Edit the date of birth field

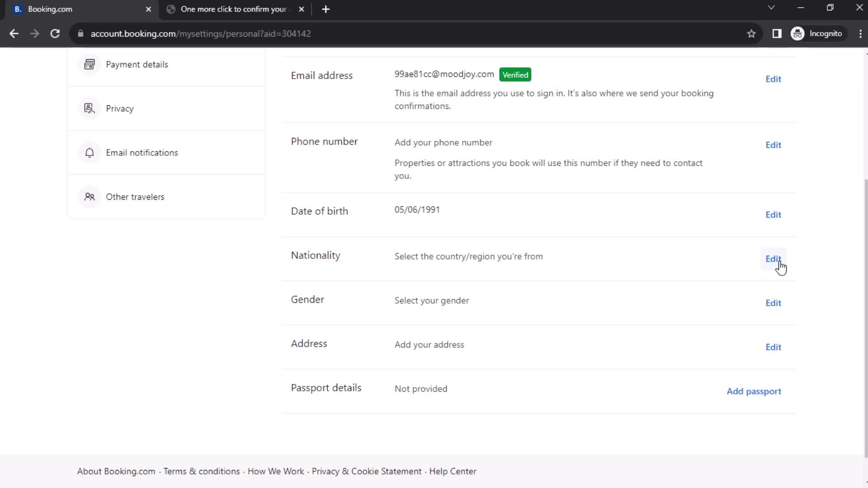773,215
